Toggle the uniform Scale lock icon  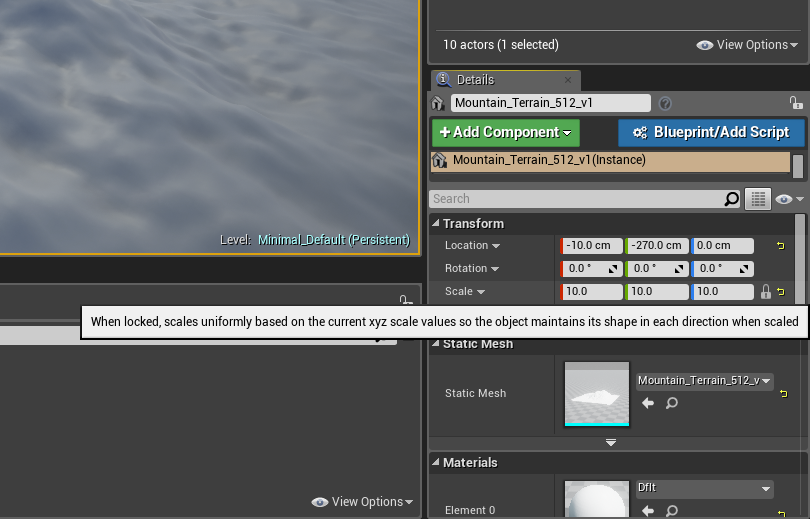[766, 292]
